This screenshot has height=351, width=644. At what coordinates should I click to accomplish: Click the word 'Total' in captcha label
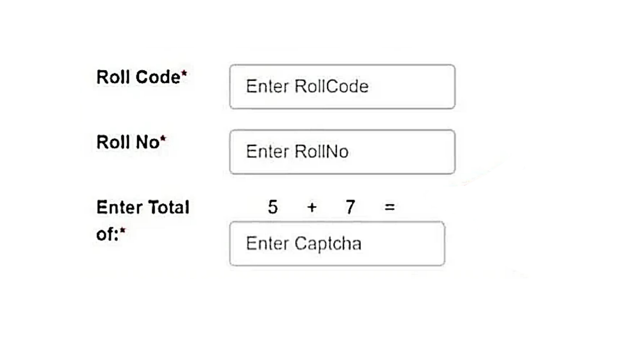[x=169, y=207]
